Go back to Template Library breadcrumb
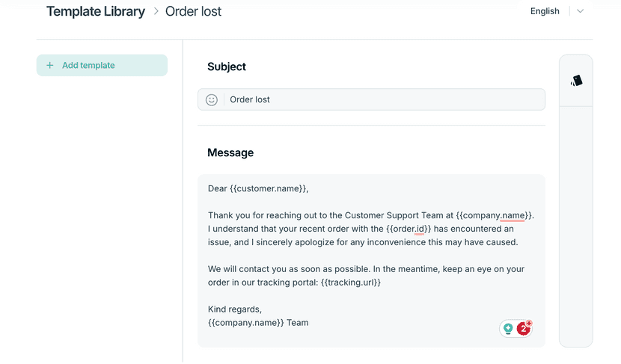This screenshot has width=621, height=364. (96, 11)
